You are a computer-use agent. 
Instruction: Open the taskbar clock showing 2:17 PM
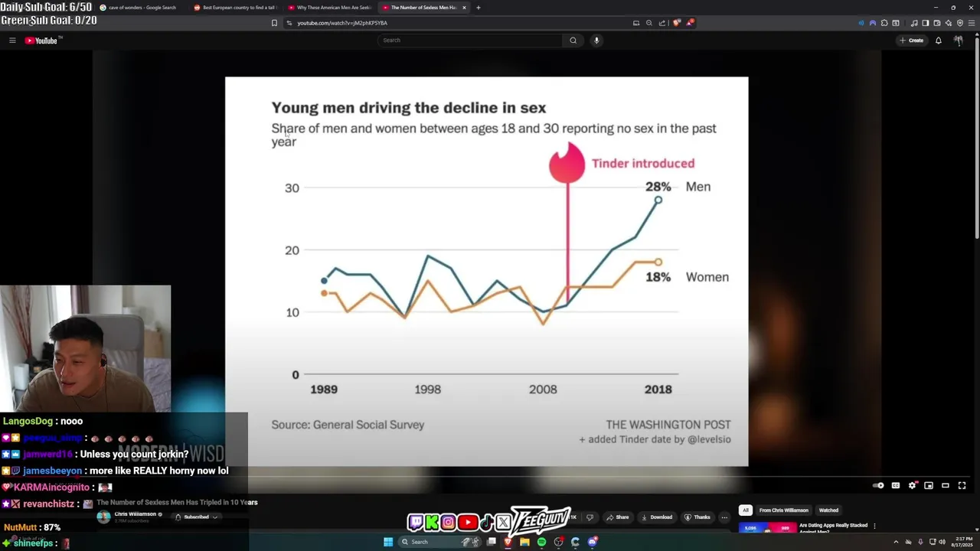[x=963, y=542]
